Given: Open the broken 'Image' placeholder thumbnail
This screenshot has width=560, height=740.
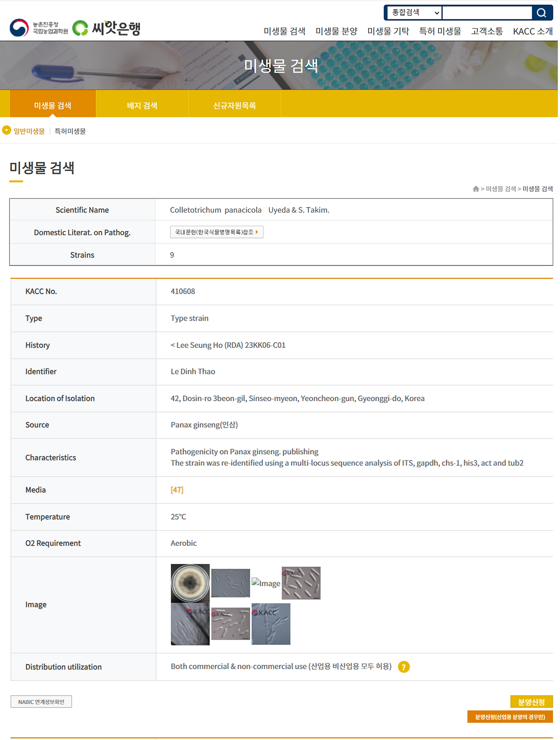Looking at the screenshot, I should (x=266, y=583).
